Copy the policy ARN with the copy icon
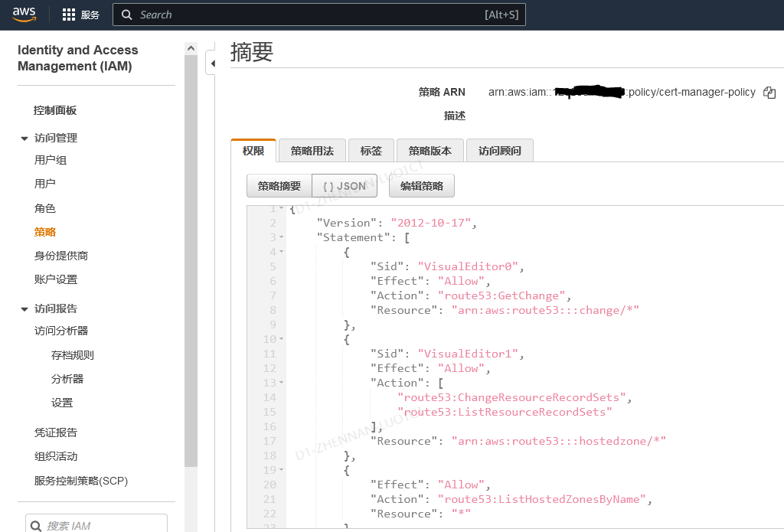This screenshot has width=784, height=532. tap(769, 92)
